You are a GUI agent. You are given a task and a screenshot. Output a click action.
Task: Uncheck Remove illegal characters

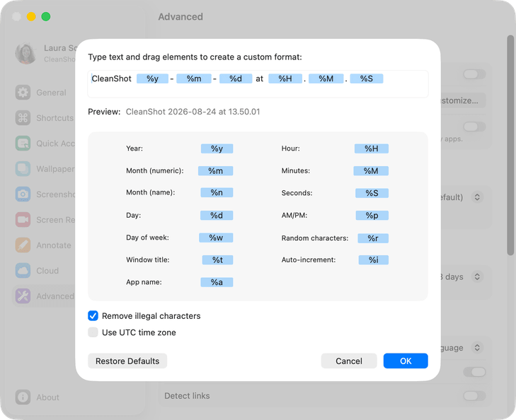tap(93, 316)
